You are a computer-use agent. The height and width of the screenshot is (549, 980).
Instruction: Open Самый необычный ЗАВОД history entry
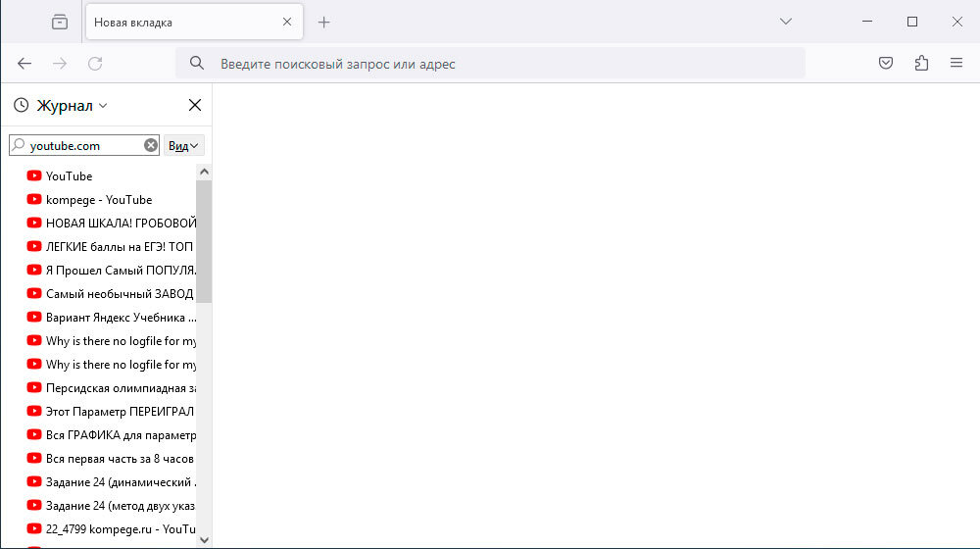(x=112, y=294)
